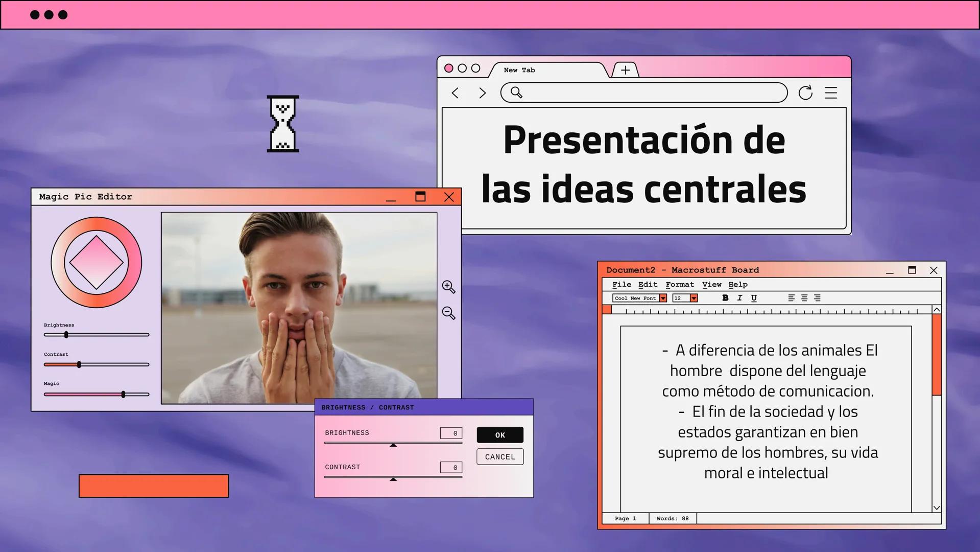Click the browser page refresh icon

click(806, 93)
